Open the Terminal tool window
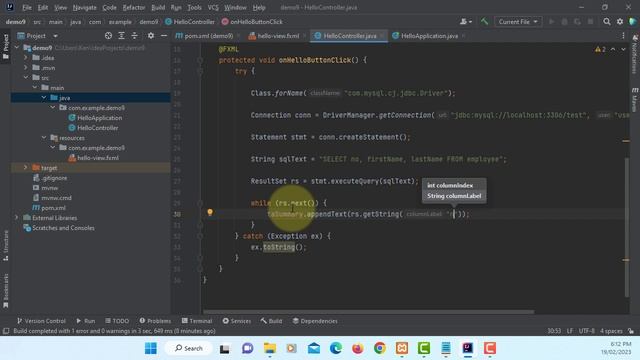The width and height of the screenshot is (640, 360). (197, 321)
